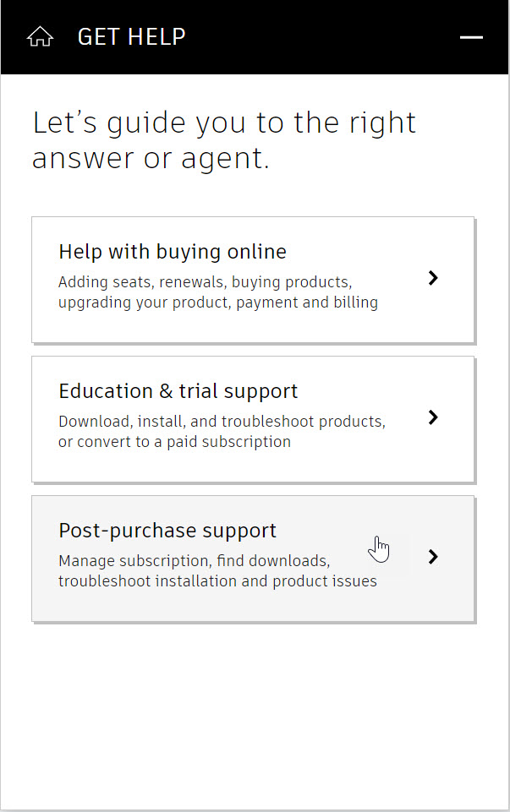This screenshot has height=812, width=510.
Task: Minimize the Get Help panel with the dash icon
Action: pos(471,37)
